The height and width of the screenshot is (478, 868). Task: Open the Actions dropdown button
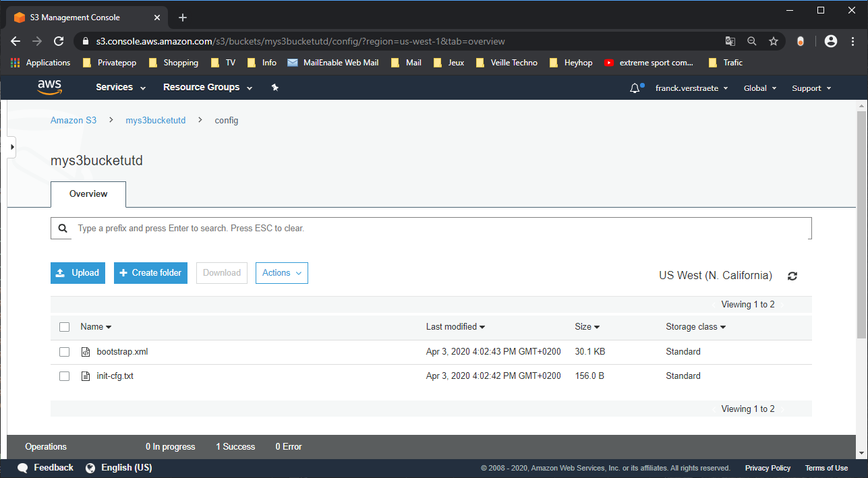282,273
